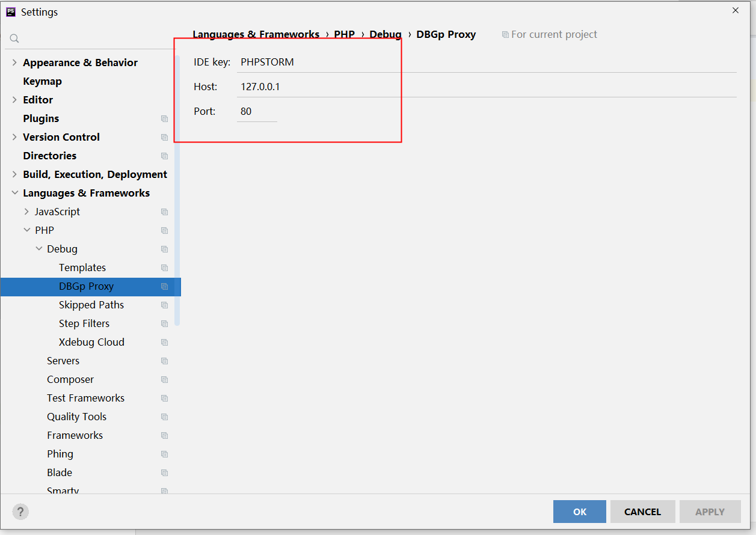This screenshot has height=535, width=756.
Task: Click the PhpStorm logo in title bar
Action: click(11, 11)
